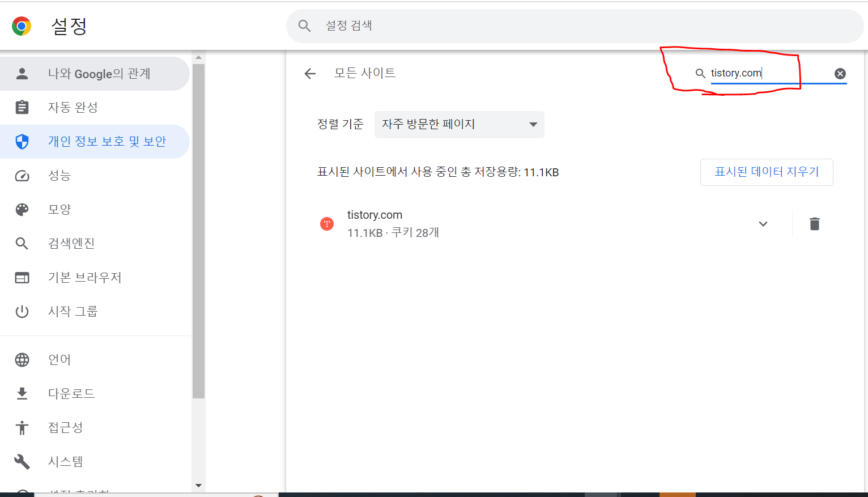868x497 pixels.
Task: Open 접근성 settings
Action: (95, 428)
